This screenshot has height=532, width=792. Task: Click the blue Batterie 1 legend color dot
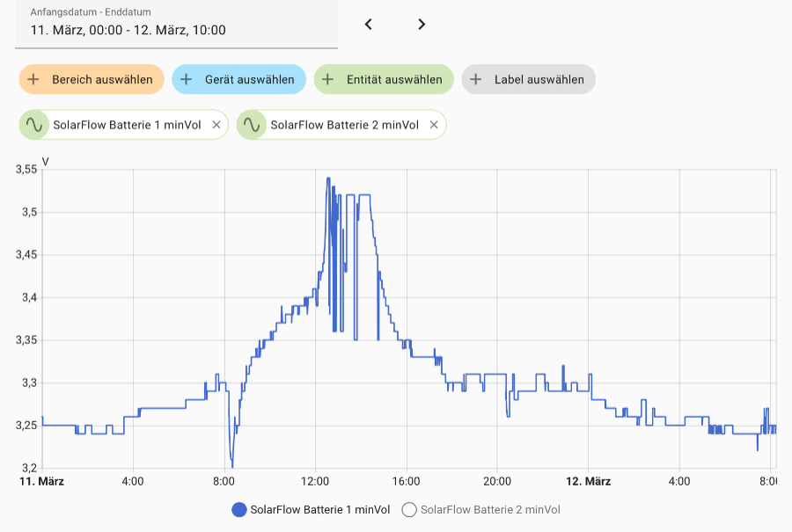tap(238, 510)
